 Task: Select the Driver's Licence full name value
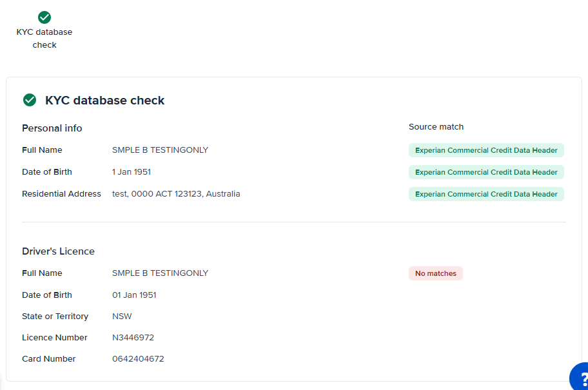tap(160, 273)
